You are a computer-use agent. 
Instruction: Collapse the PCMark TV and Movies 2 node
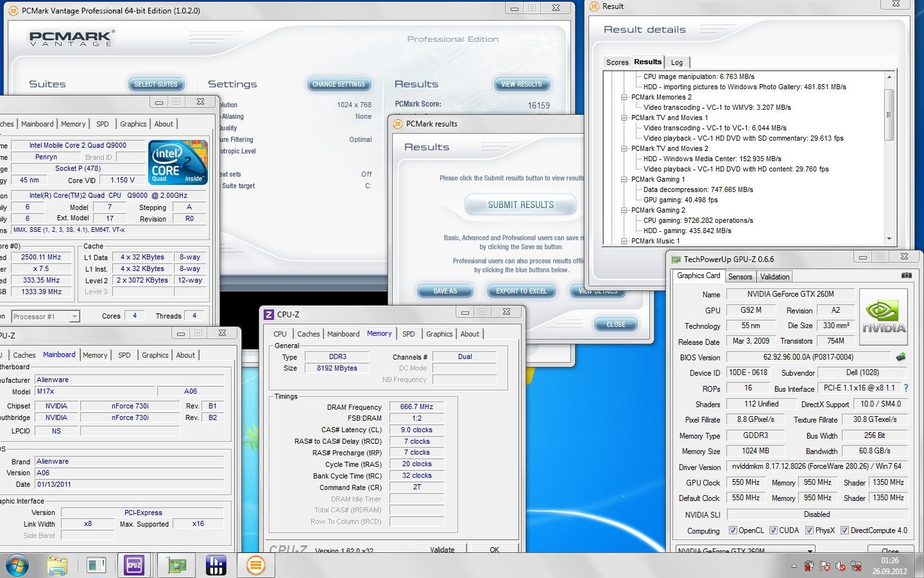[624, 148]
